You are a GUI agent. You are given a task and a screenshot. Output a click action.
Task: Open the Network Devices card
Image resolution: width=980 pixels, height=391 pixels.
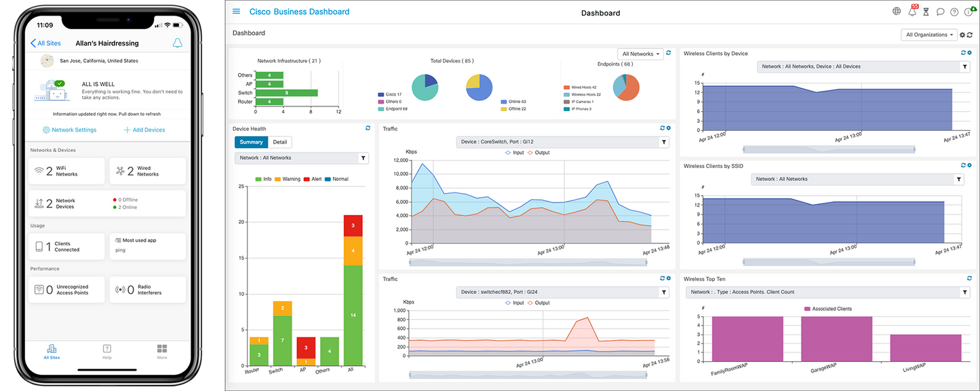point(106,203)
